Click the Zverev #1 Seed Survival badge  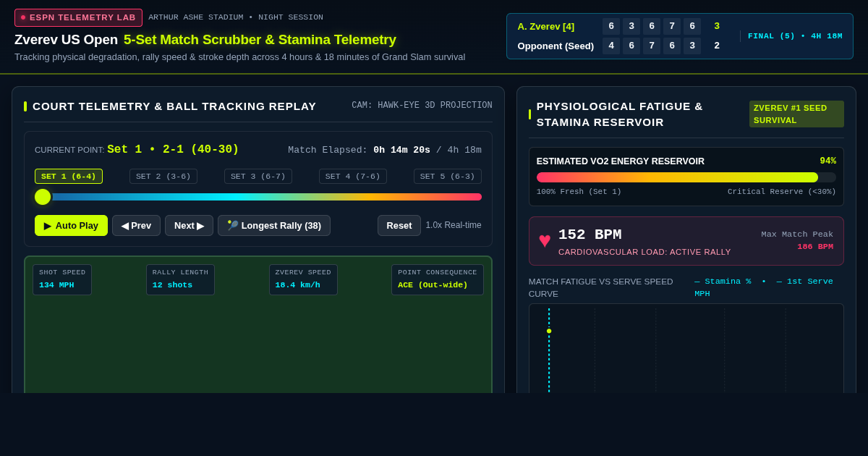coord(796,114)
